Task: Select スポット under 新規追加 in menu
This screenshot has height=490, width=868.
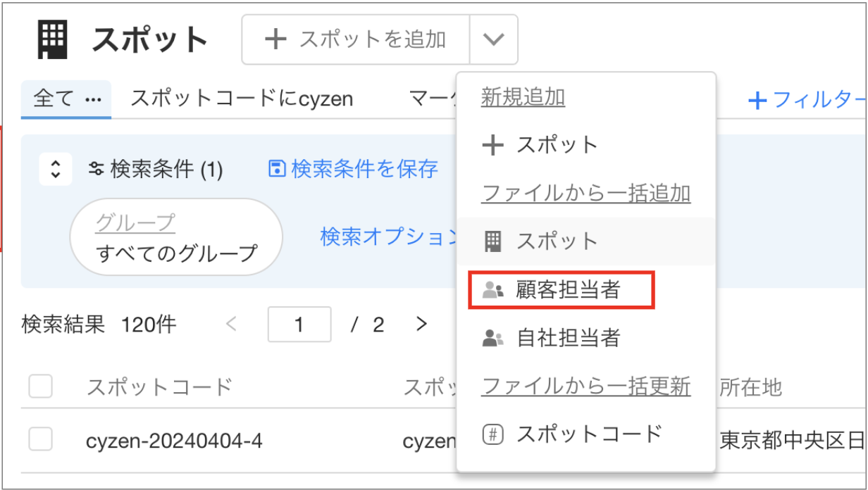Action: click(x=585, y=145)
